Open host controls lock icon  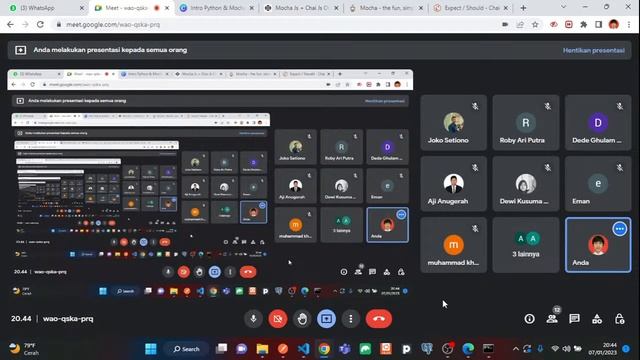(x=620, y=319)
